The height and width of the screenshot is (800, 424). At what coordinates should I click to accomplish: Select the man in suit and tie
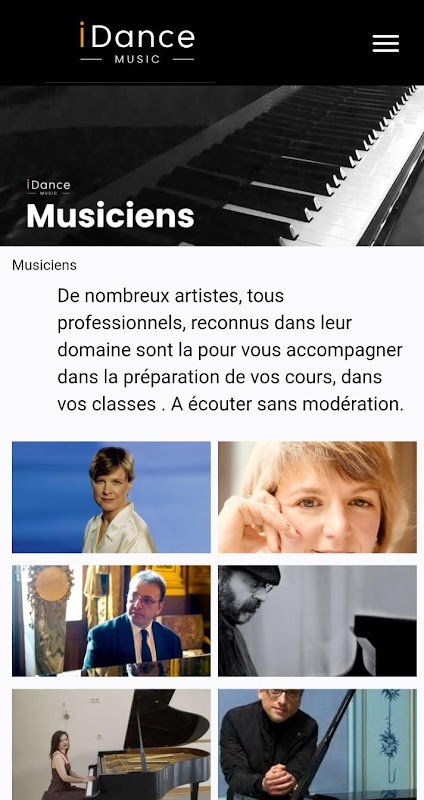[x=111, y=620]
